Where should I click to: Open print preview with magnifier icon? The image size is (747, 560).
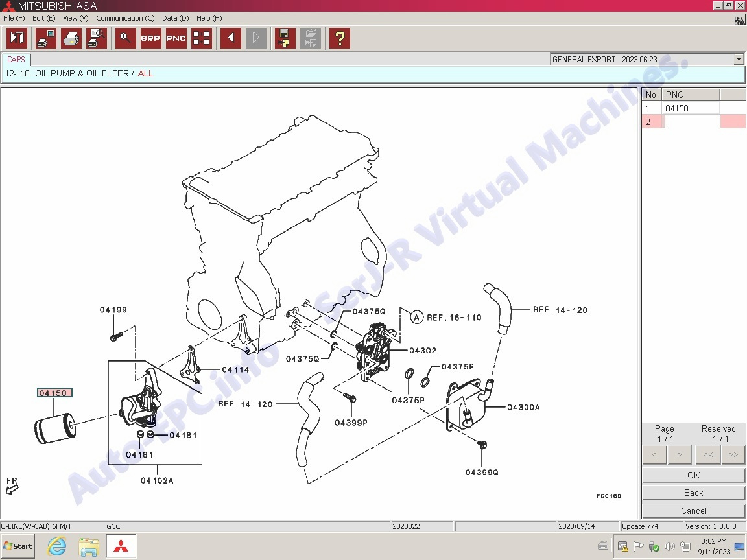pos(97,38)
